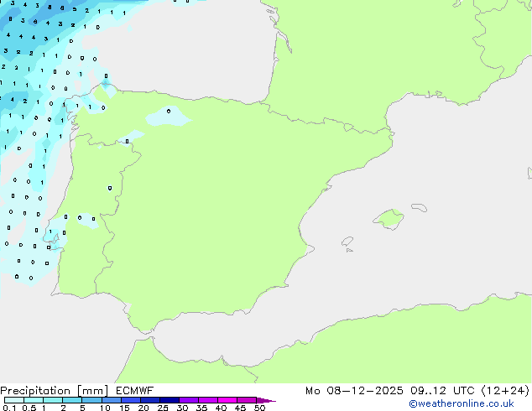Click legend scale label '10'
This screenshot has width=532, height=411.
(105, 408)
